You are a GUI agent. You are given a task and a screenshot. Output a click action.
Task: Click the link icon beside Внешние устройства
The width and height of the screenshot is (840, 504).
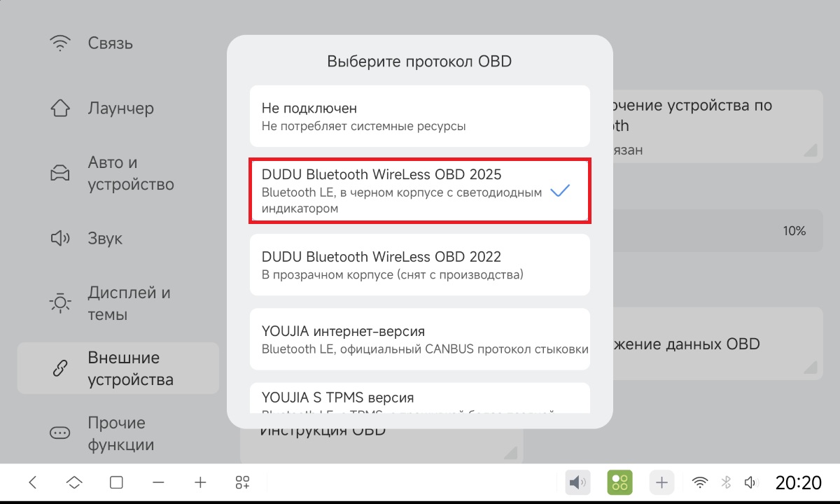click(60, 368)
